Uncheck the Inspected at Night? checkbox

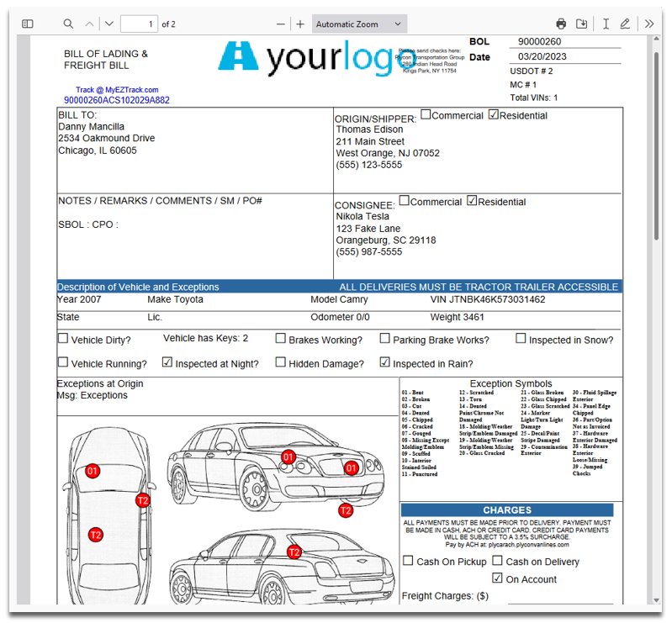[x=167, y=362]
